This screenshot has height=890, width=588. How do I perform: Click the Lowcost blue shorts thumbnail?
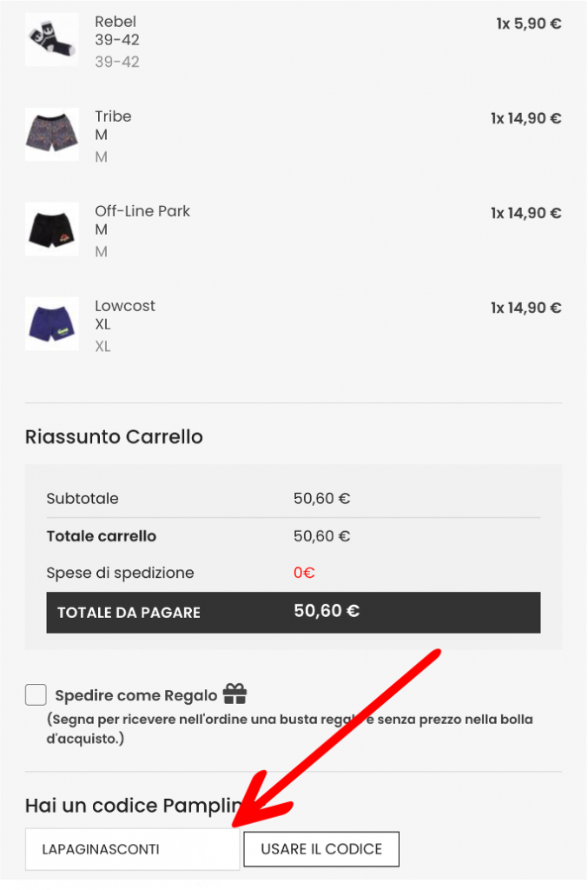click(51, 324)
